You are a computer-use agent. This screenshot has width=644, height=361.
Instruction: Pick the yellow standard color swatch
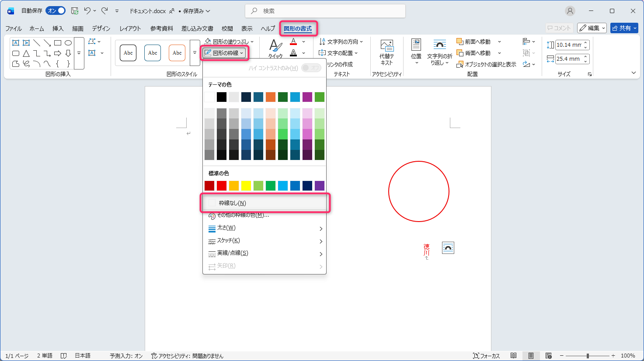click(x=246, y=186)
